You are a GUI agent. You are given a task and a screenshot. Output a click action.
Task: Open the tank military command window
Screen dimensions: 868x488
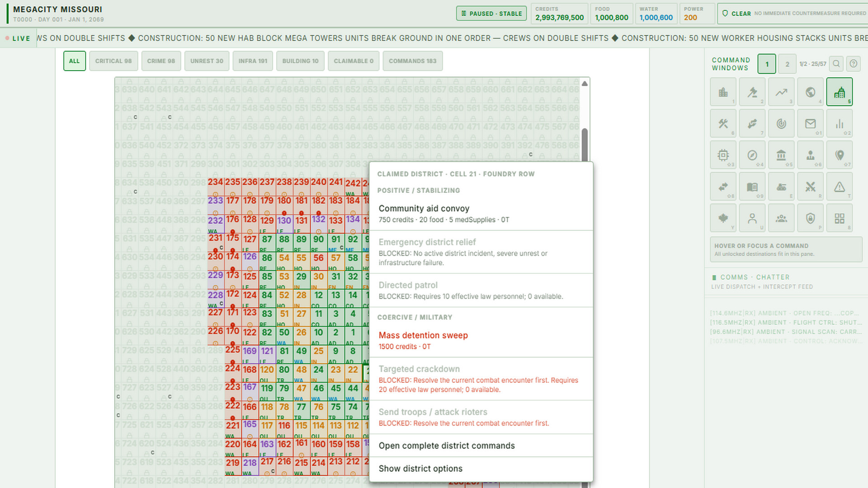781,187
